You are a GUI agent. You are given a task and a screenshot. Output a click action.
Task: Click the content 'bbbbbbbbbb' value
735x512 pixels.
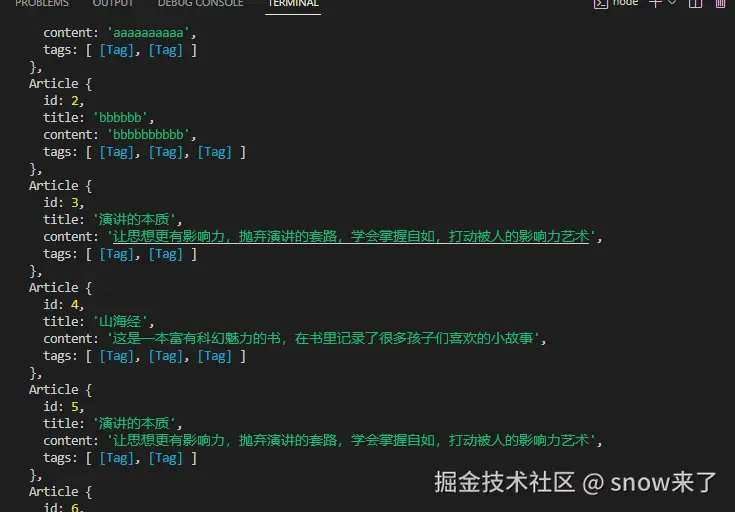[x=148, y=135]
